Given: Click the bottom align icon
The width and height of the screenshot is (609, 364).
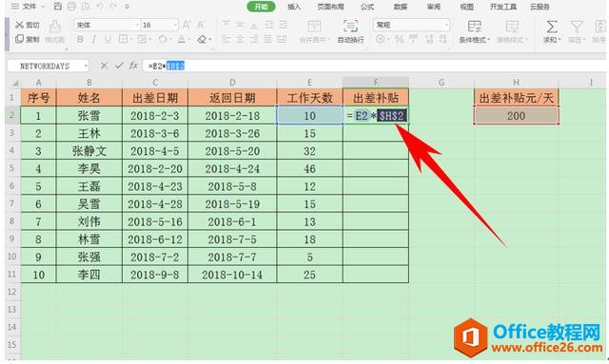Looking at the screenshot, I should pyautogui.click(x=254, y=26).
